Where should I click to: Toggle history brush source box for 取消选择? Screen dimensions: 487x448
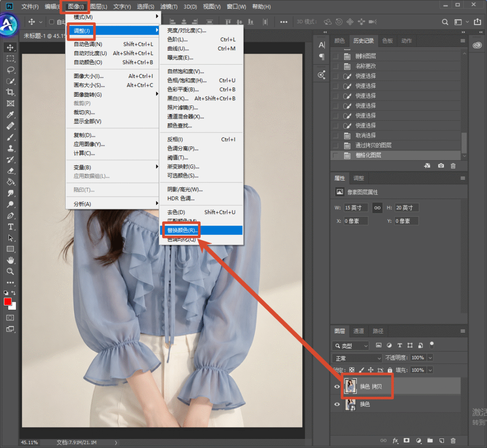pos(335,135)
